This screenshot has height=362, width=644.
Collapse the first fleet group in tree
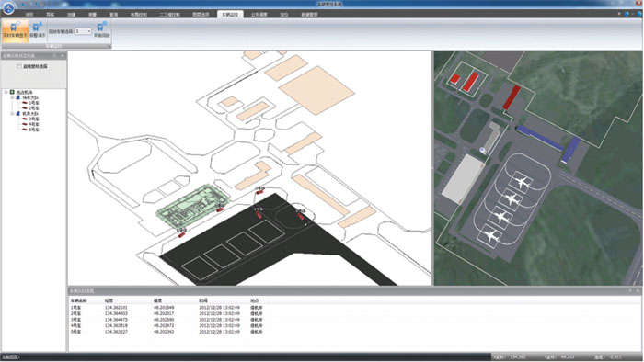coord(12,97)
